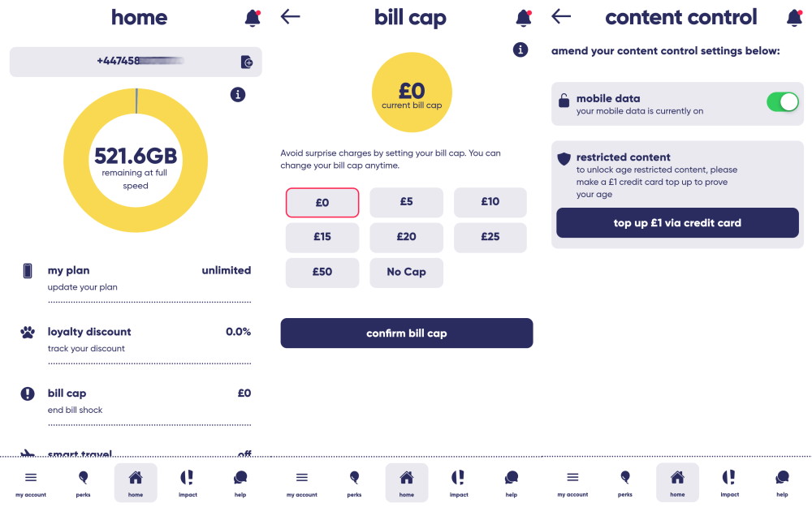The width and height of the screenshot is (812, 516).
Task: Go back from content control screen
Action: tap(561, 16)
